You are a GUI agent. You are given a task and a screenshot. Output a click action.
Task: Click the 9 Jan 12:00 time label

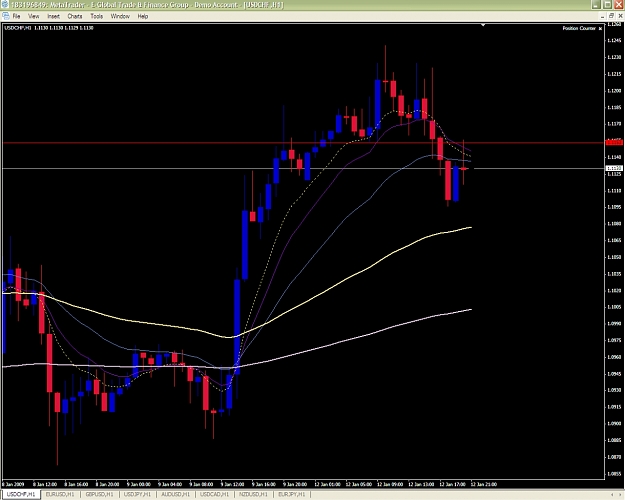point(232,484)
